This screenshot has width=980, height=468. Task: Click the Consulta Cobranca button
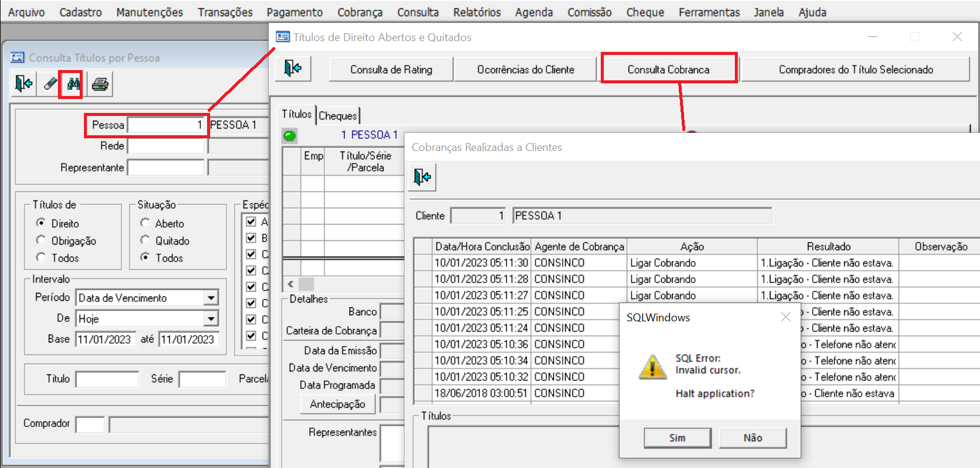668,69
